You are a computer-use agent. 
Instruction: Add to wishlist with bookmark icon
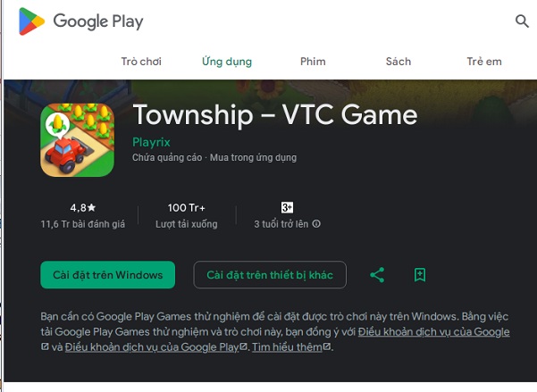pos(420,275)
